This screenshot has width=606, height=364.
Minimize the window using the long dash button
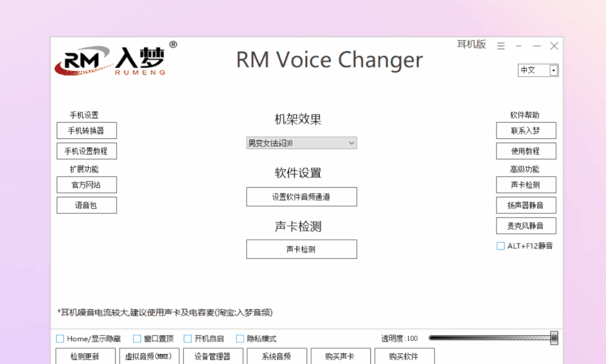point(536,46)
